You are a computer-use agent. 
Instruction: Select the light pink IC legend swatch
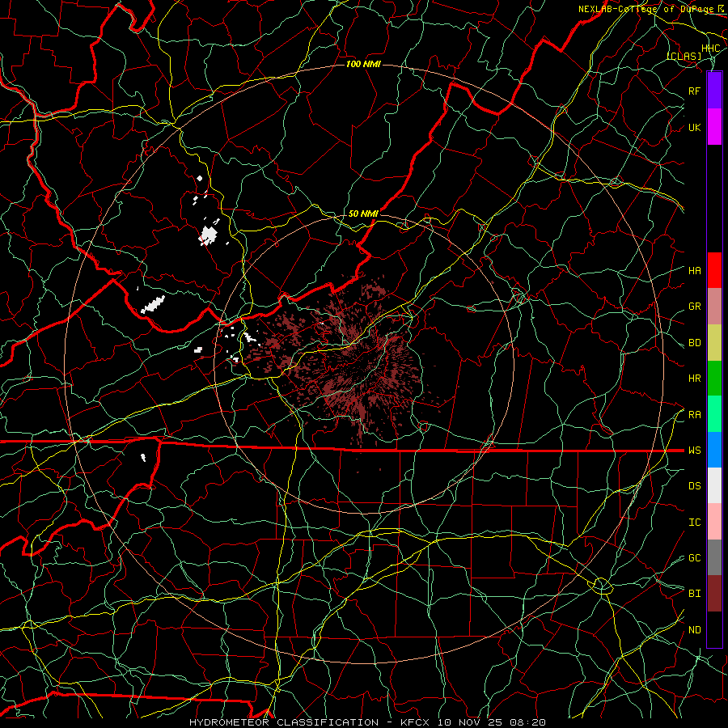coord(714,522)
